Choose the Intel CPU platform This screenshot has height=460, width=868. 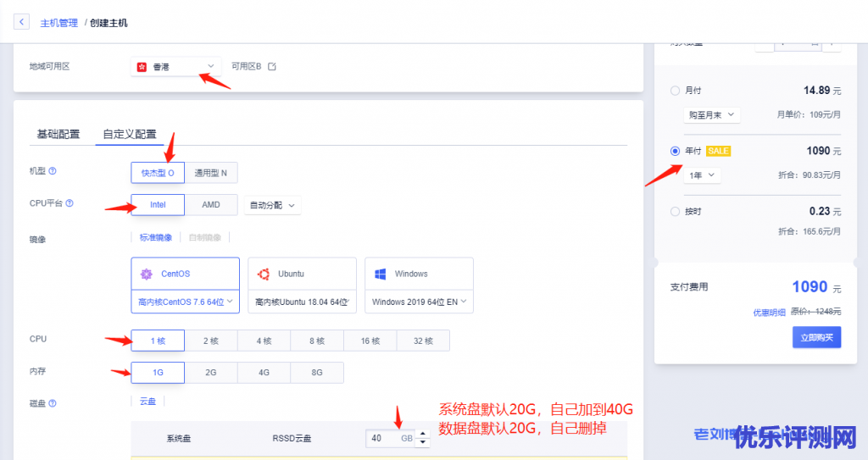(158, 205)
